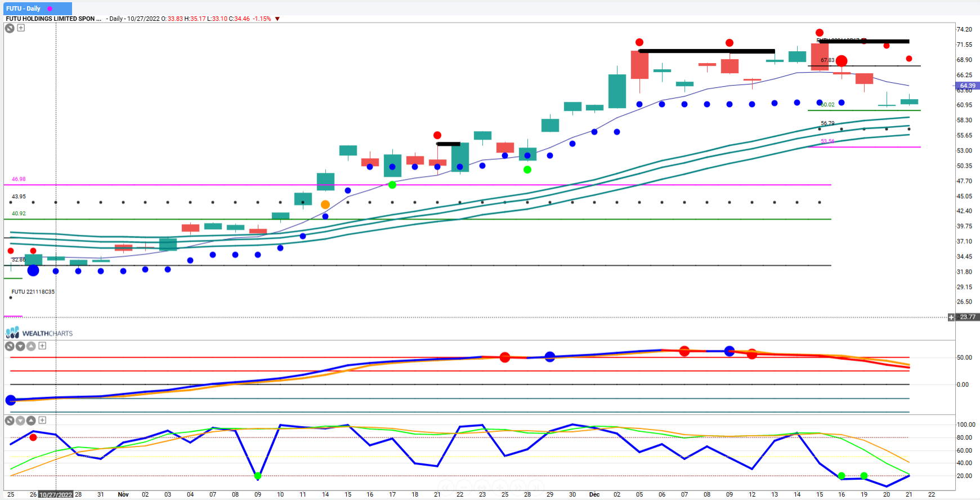Click the orange signal dot near Nov 14
The image size is (980, 500).
[325, 204]
